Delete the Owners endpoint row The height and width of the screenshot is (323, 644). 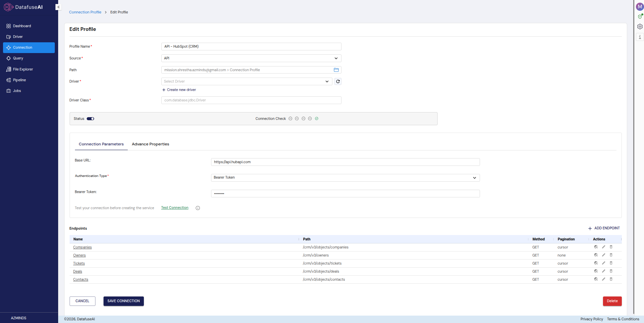(x=611, y=255)
